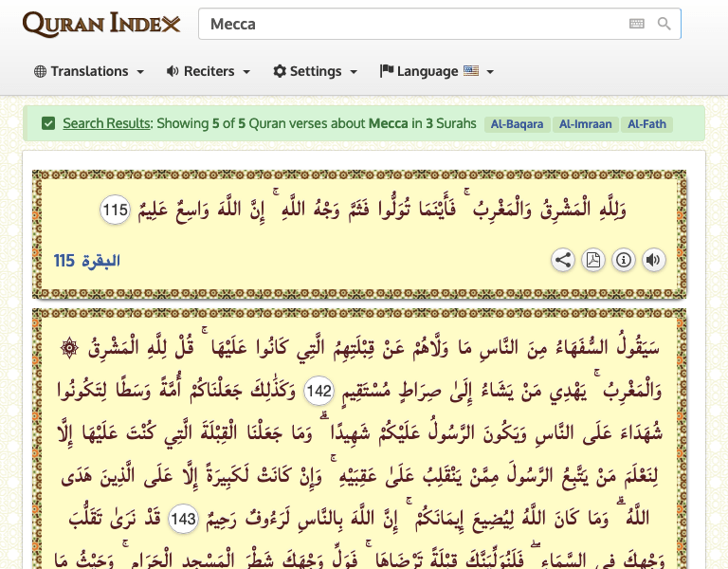Open the Translations dropdown menu
The height and width of the screenshot is (569, 728).
pos(89,71)
